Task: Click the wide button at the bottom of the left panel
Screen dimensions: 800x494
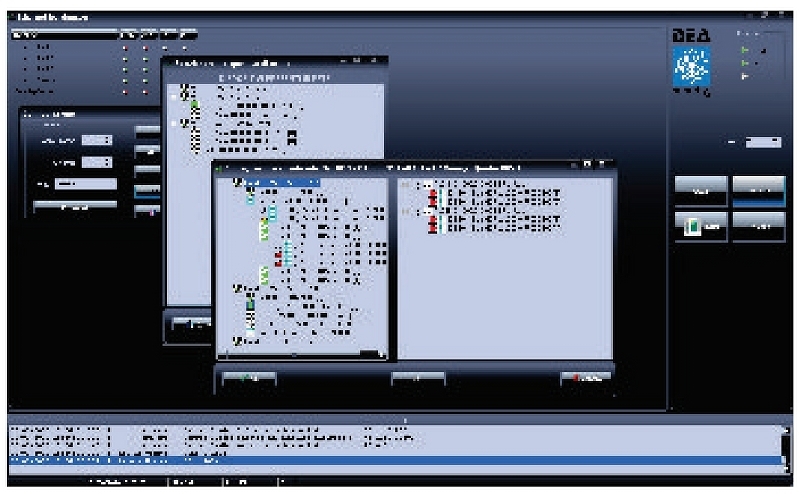Action: (73, 207)
